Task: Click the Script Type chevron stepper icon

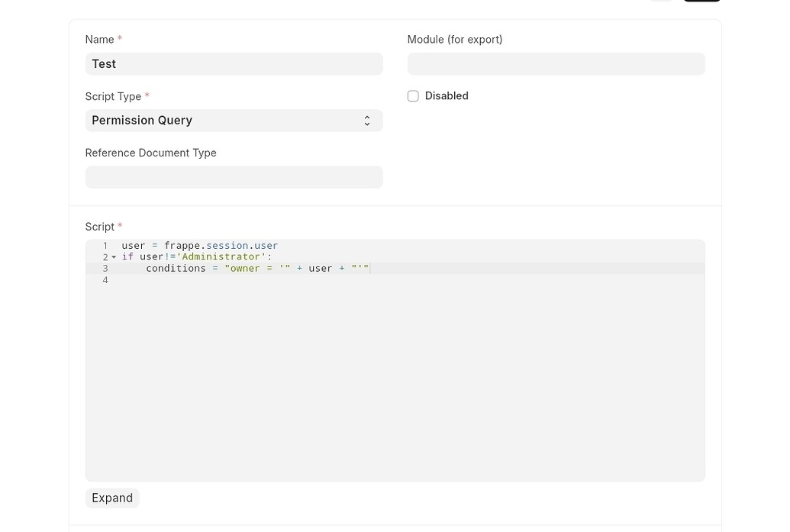Action: coord(367,120)
